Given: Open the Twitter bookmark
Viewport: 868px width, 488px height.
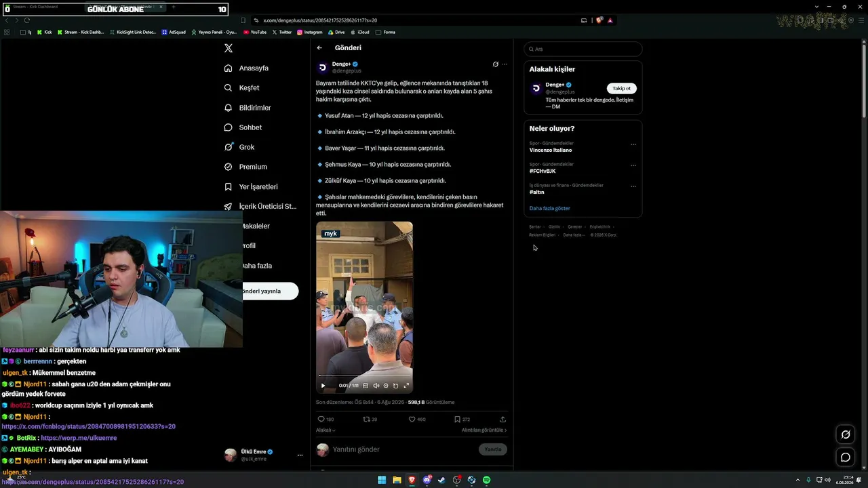Looking at the screenshot, I should point(282,32).
